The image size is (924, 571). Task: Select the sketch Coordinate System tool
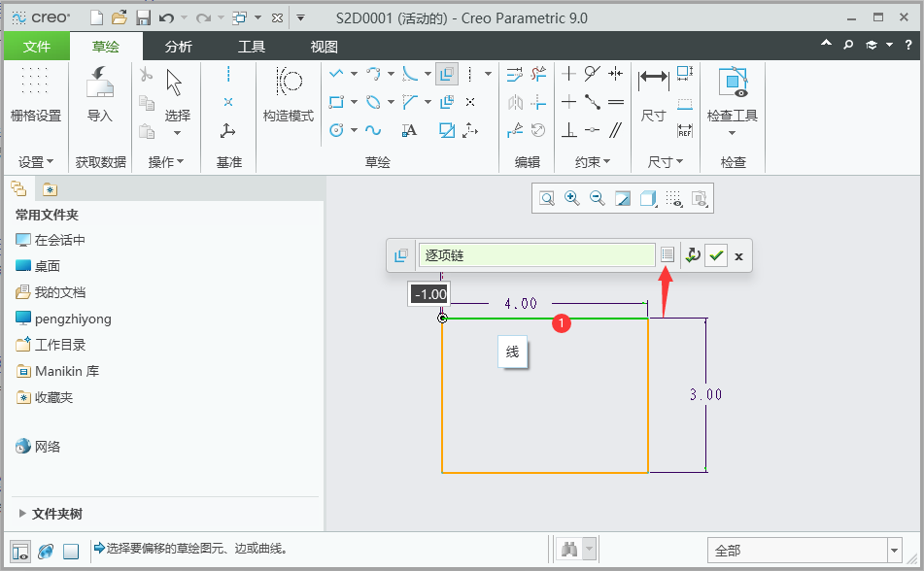point(470,130)
